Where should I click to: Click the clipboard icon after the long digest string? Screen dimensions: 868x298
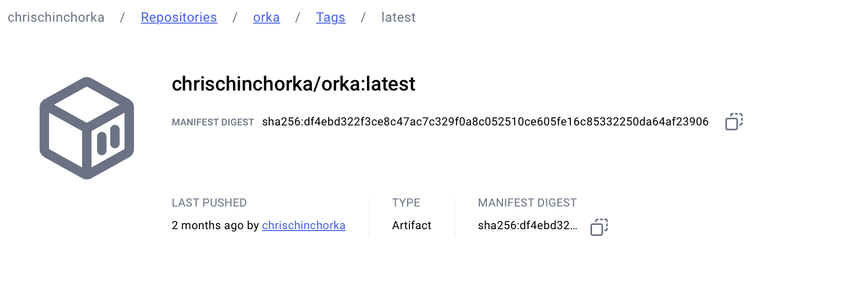click(x=734, y=122)
